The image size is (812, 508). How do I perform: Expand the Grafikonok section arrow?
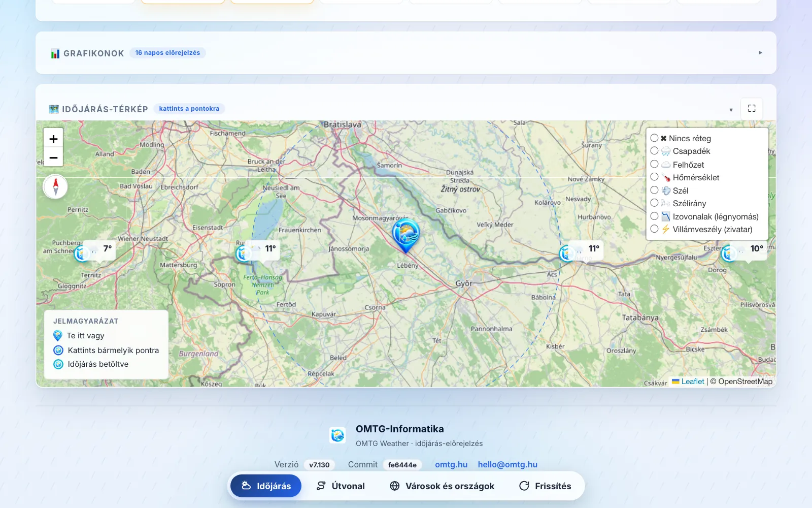click(x=760, y=53)
